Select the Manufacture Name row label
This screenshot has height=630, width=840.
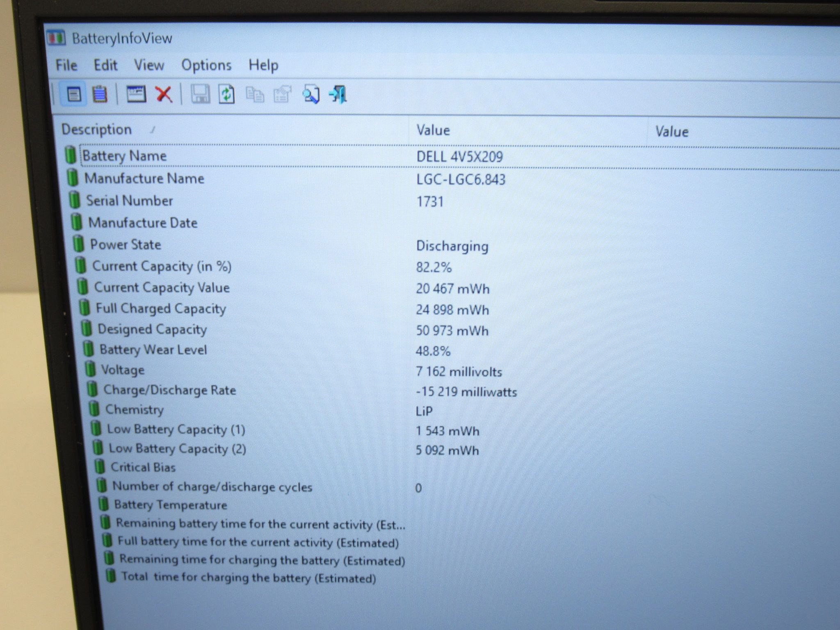click(x=144, y=178)
